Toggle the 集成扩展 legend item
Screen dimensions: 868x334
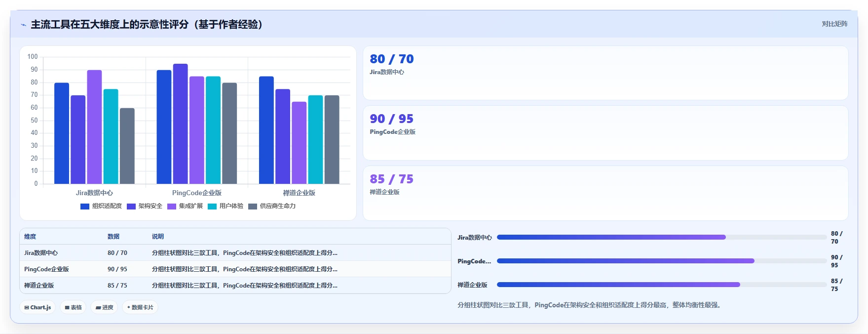[x=185, y=206]
